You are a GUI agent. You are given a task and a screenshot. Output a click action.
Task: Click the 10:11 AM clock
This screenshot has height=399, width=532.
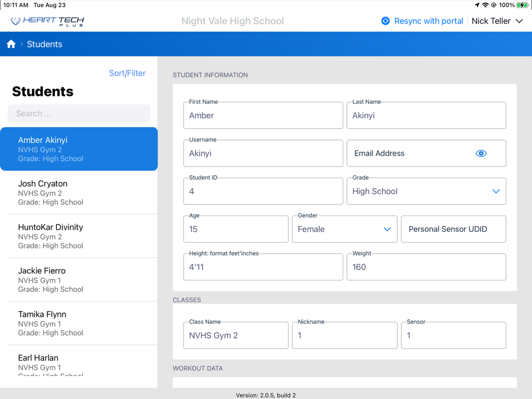pyautogui.click(x=15, y=5)
